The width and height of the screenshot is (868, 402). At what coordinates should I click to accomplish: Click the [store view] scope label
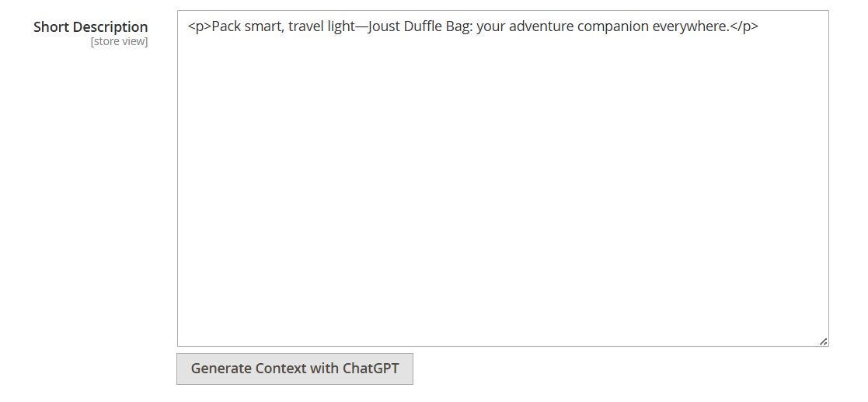(119, 41)
